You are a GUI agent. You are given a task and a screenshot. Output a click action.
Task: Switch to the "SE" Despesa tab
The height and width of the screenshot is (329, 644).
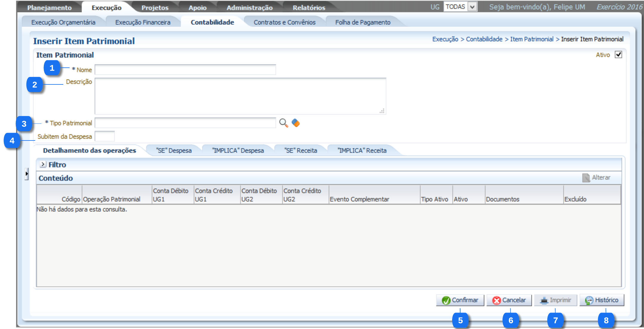(174, 151)
